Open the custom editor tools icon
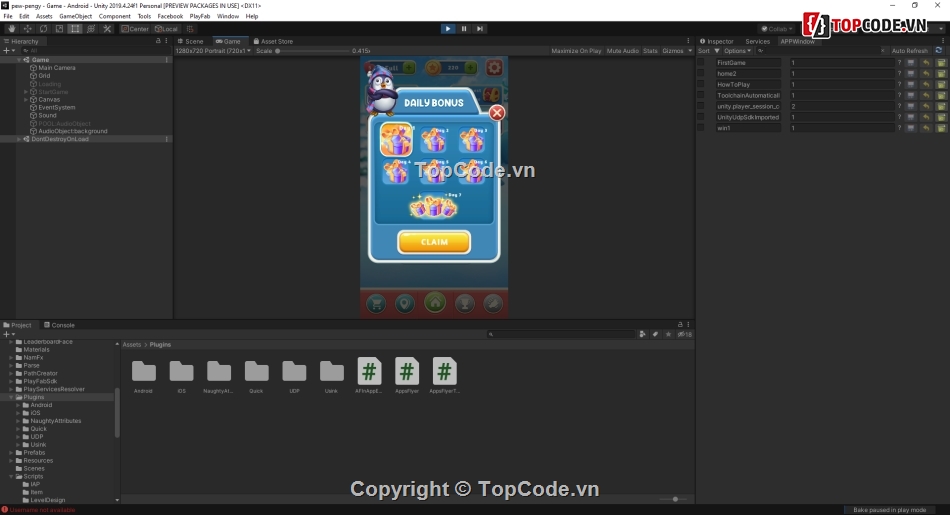Viewport: 950px width, 515px height. click(x=107, y=28)
